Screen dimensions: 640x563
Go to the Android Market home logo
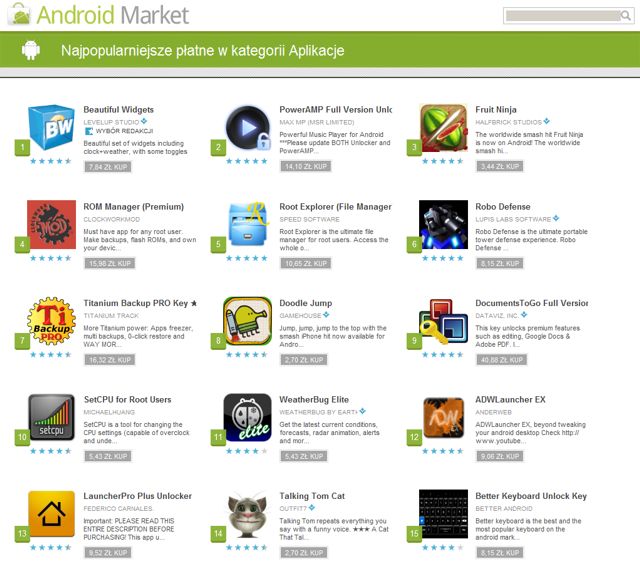(x=100, y=15)
